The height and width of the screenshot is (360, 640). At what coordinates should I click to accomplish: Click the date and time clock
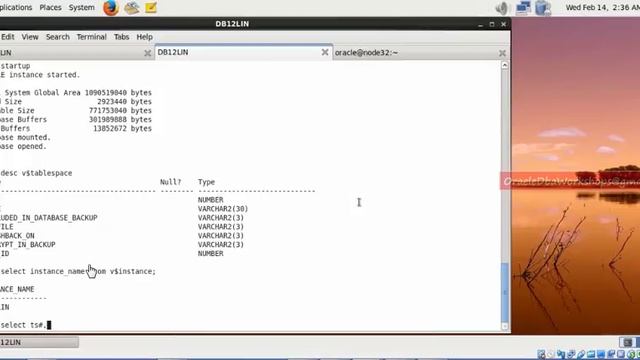(602, 7)
